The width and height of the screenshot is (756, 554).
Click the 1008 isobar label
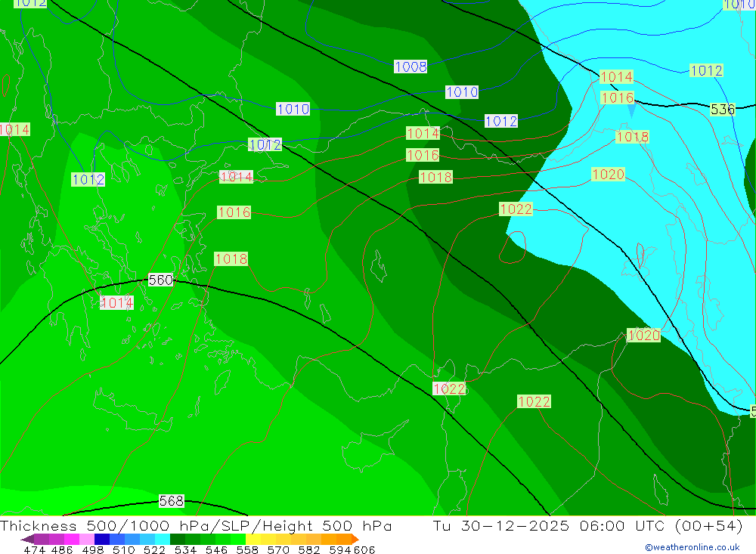click(x=411, y=67)
